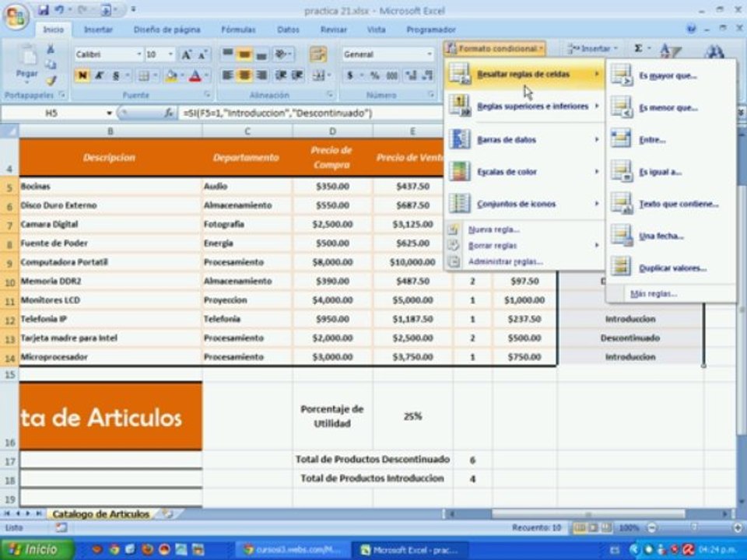Image resolution: width=747 pixels, height=560 pixels.
Task: Toggle italic K formatting
Action: (x=99, y=75)
